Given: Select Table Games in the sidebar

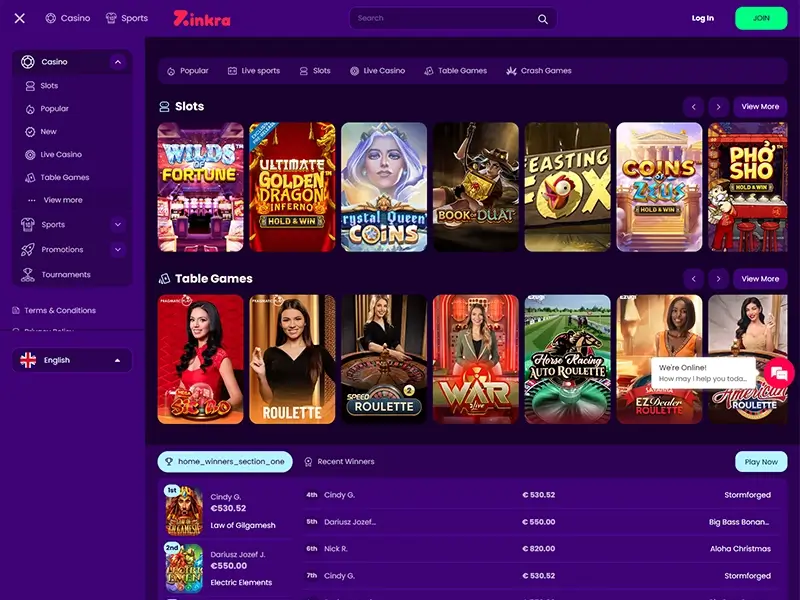Looking at the screenshot, I should tap(65, 178).
